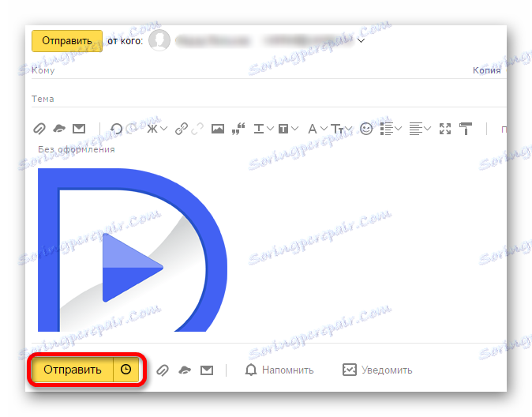
Task: Redo the last action
Action: tap(133, 129)
